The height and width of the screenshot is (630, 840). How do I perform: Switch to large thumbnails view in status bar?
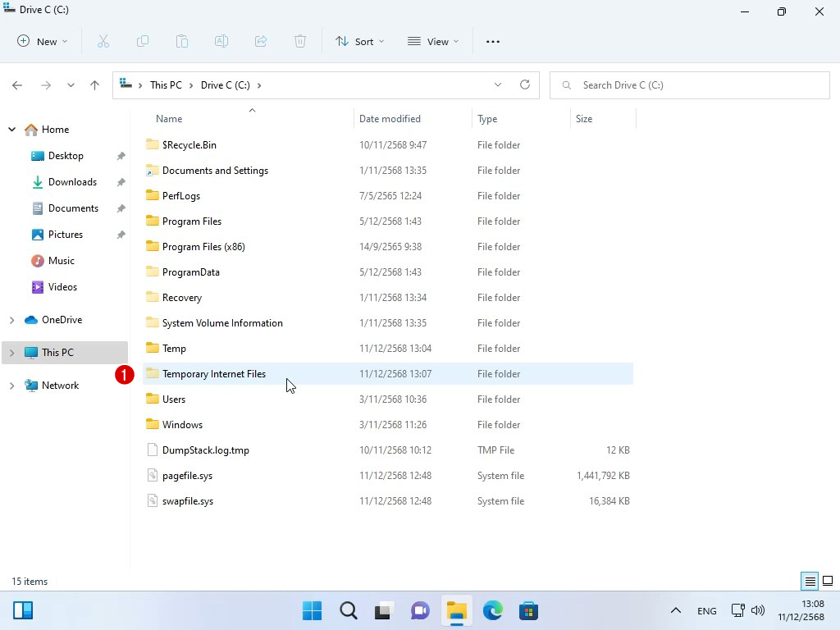[828, 582]
